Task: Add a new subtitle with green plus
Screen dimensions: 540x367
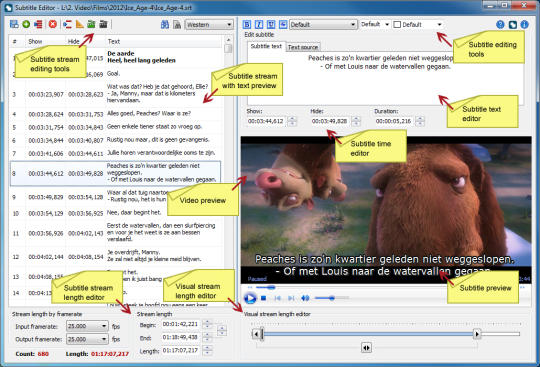Action: 26,24
